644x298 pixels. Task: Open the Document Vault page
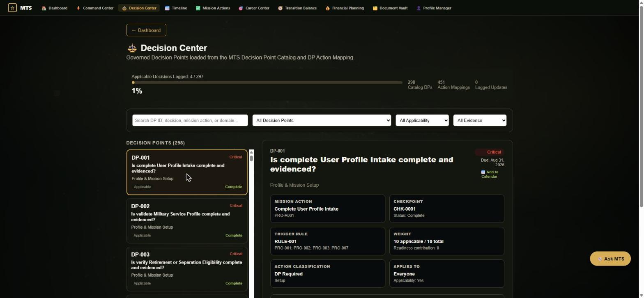click(390, 8)
